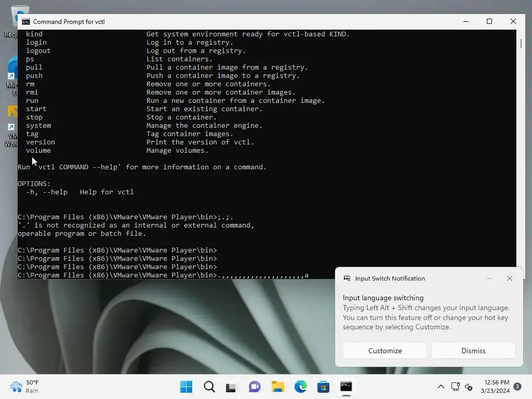Click 'Input language switching' notification heading
The height and width of the screenshot is (399, 532).
tap(383, 298)
